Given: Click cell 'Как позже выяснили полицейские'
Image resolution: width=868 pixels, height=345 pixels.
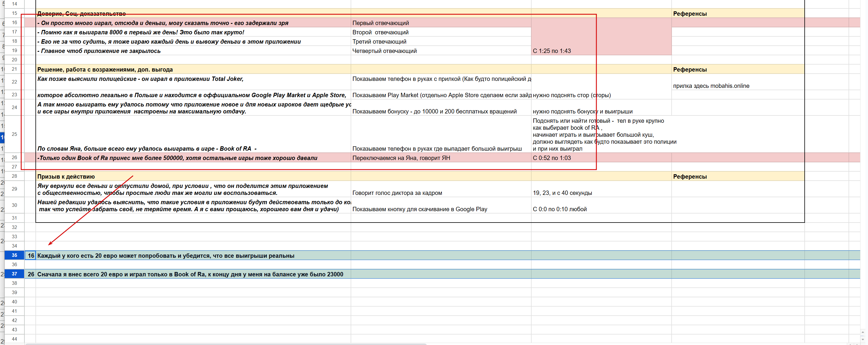Looking at the screenshot, I should click(193, 82).
